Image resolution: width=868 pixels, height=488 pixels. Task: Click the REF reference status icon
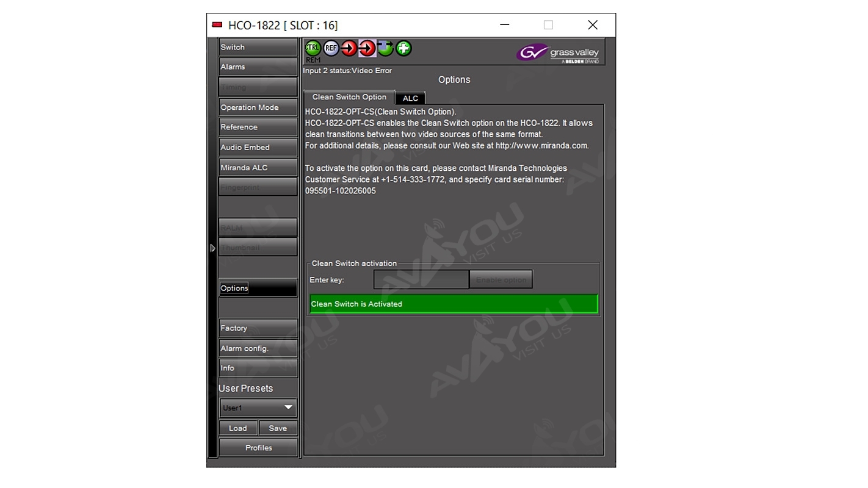[331, 48]
